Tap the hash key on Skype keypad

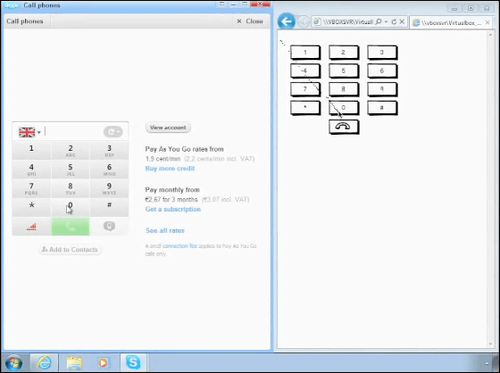tap(109, 207)
